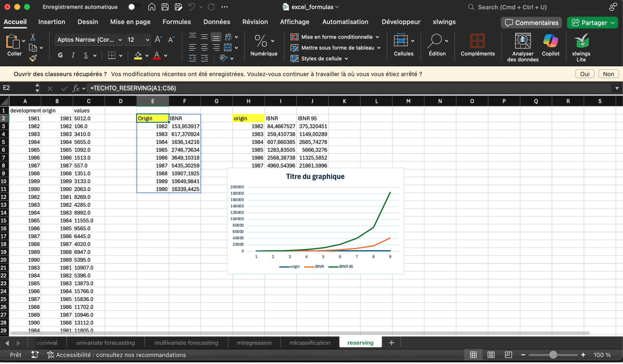
Task: Select the mlregression sheet tab
Action: coord(254,343)
